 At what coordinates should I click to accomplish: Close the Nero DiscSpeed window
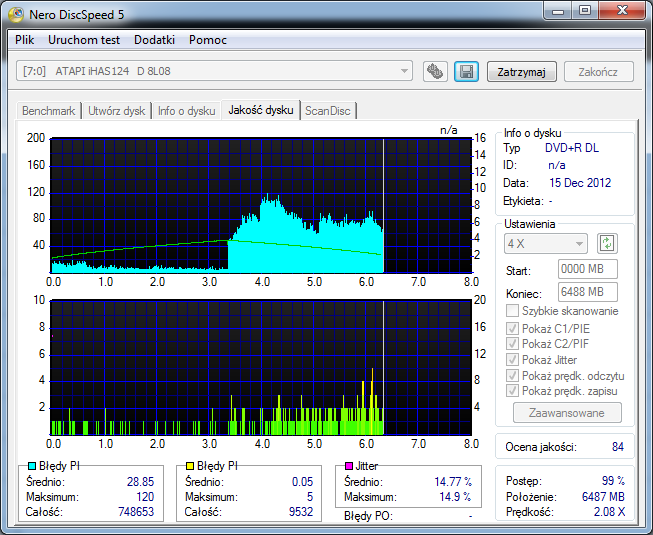(622, 10)
